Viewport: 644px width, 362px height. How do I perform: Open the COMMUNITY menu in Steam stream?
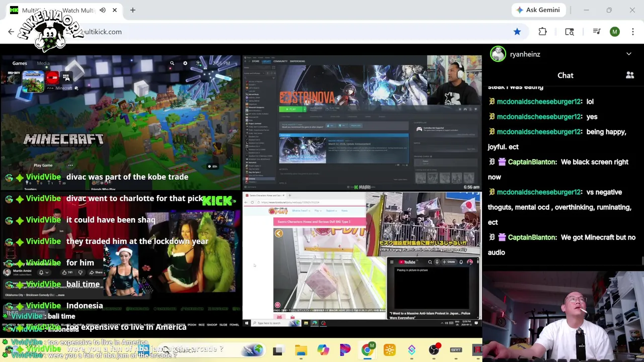pos(280,61)
